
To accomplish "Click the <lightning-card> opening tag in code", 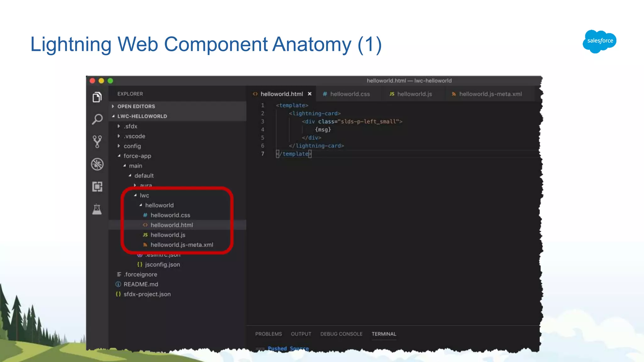I will point(315,113).
